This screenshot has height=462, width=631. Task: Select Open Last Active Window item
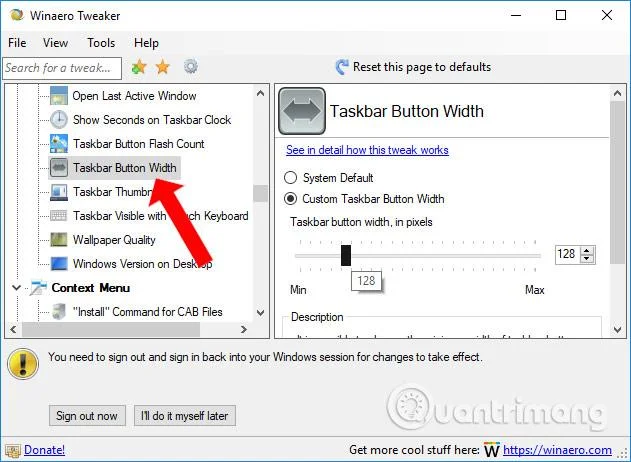[x=134, y=96]
